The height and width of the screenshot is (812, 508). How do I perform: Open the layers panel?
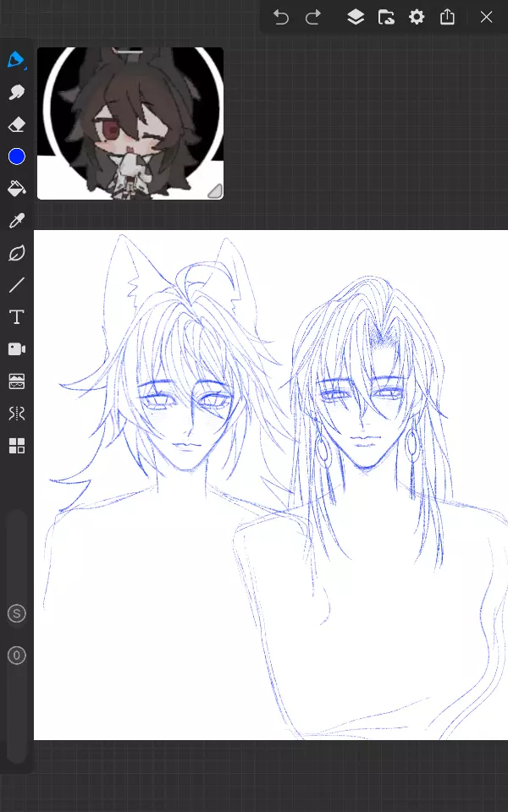[356, 17]
